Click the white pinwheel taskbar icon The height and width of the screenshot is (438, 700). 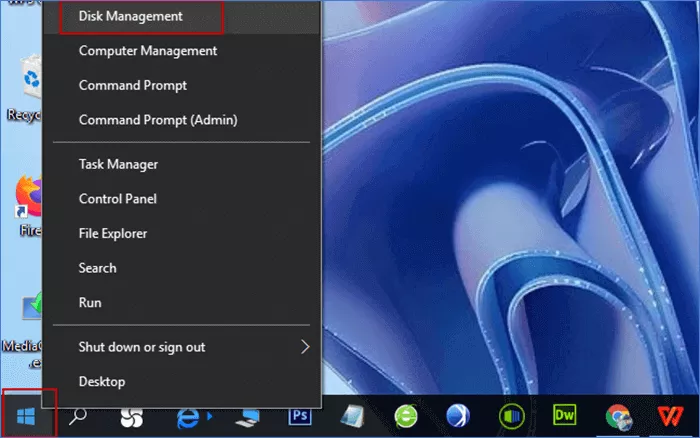tap(132, 417)
